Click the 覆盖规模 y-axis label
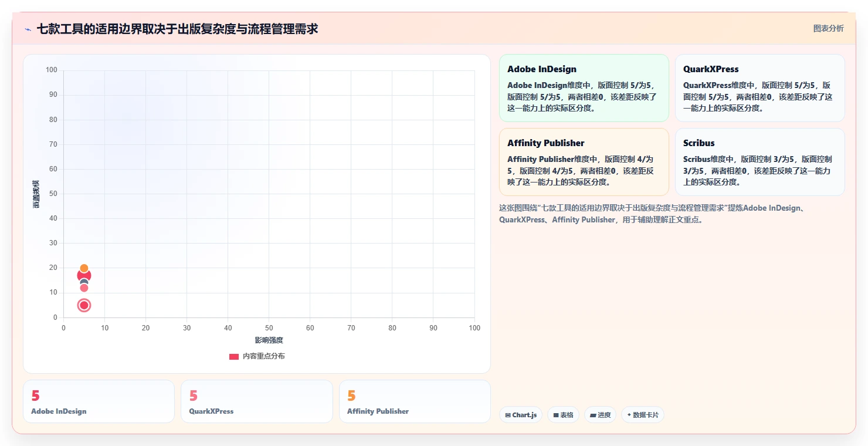Screen dimensions: 868x446 pos(36,194)
